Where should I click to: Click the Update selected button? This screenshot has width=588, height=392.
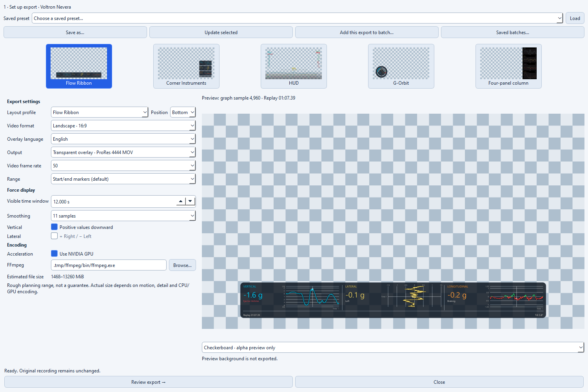click(x=221, y=33)
